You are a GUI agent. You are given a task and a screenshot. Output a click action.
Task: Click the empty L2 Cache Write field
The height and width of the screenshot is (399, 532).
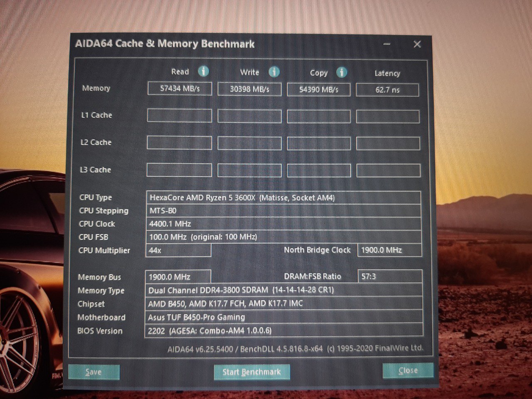point(249,143)
